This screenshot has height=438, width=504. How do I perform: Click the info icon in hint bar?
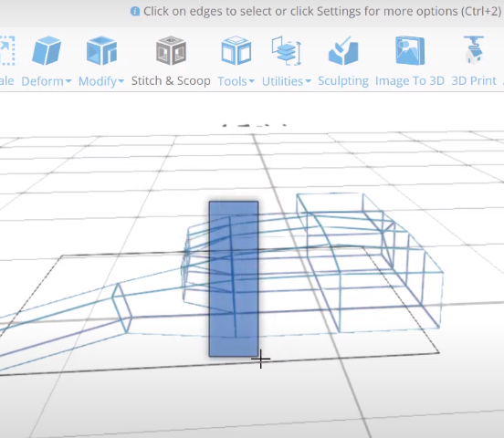(135, 12)
